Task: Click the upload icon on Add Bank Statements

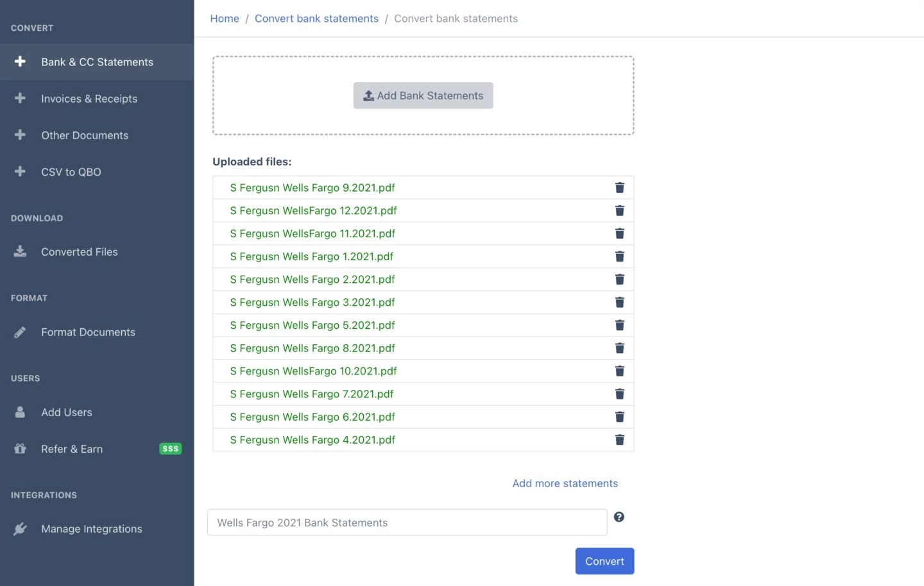Action: (368, 95)
